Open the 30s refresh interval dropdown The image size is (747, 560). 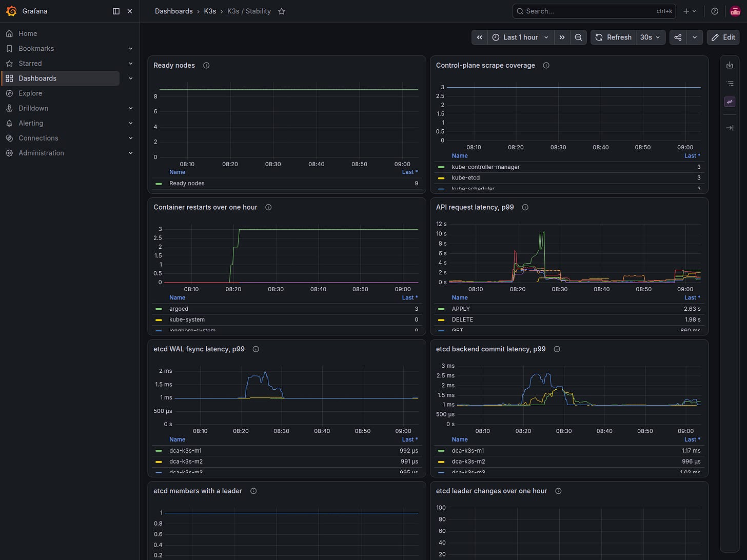coord(651,37)
